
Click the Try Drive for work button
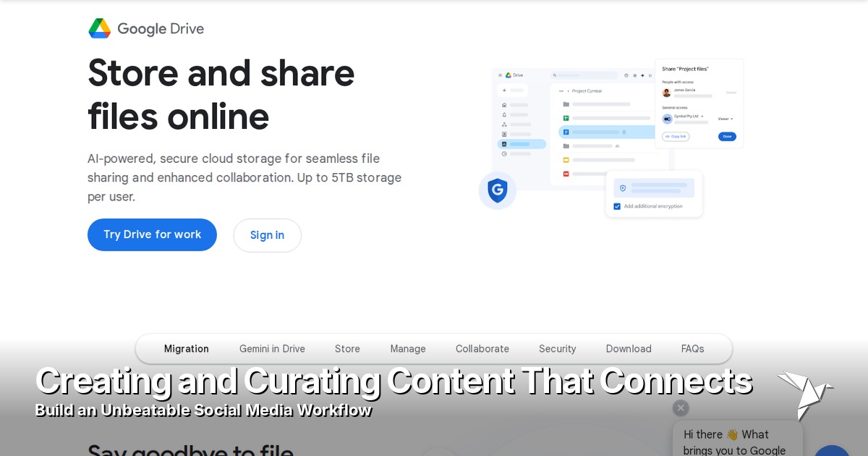152,235
